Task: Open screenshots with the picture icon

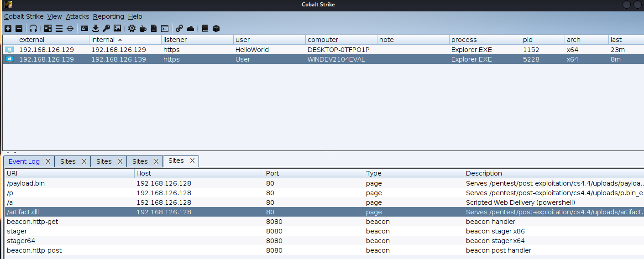Action: coord(117,28)
